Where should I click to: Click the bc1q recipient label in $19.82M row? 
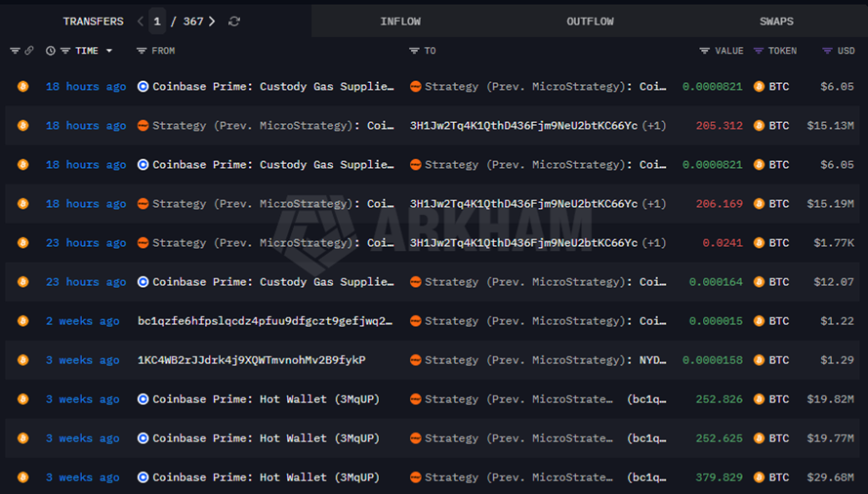tap(646, 398)
